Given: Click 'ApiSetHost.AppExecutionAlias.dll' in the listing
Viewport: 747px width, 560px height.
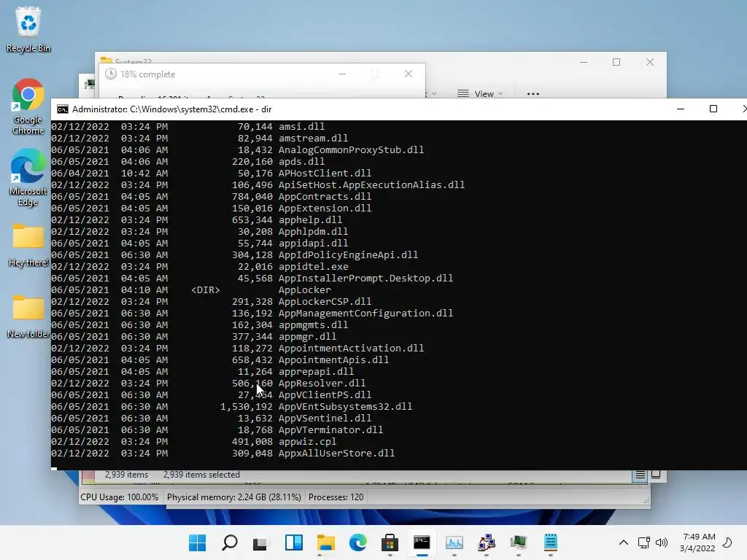Looking at the screenshot, I should click(371, 184).
